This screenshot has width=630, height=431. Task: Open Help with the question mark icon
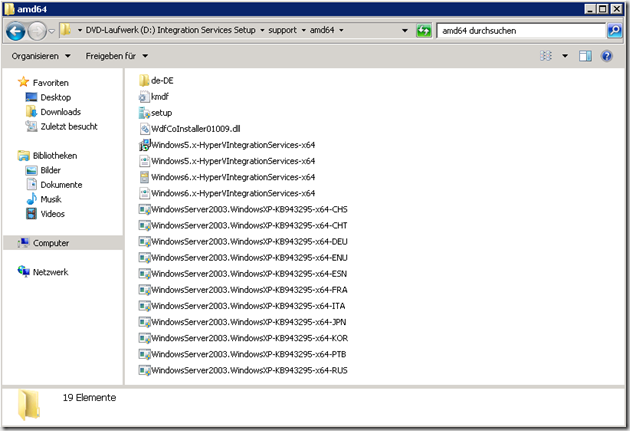tap(607, 56)
